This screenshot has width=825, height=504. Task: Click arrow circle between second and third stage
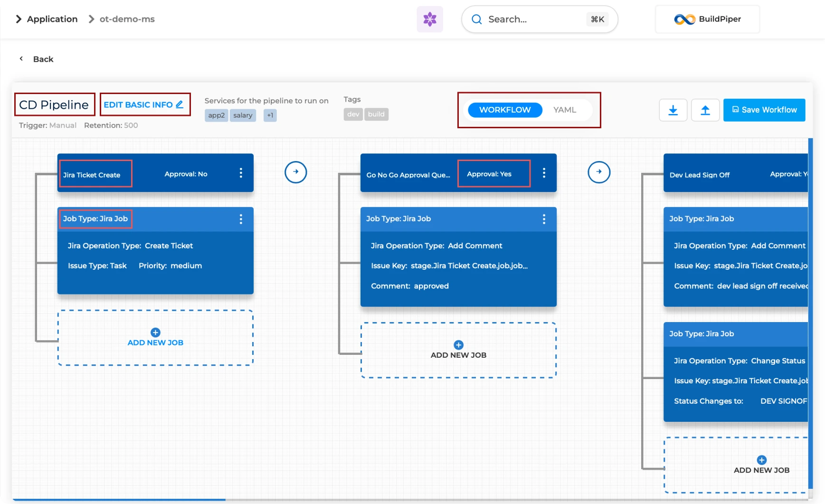599,172
